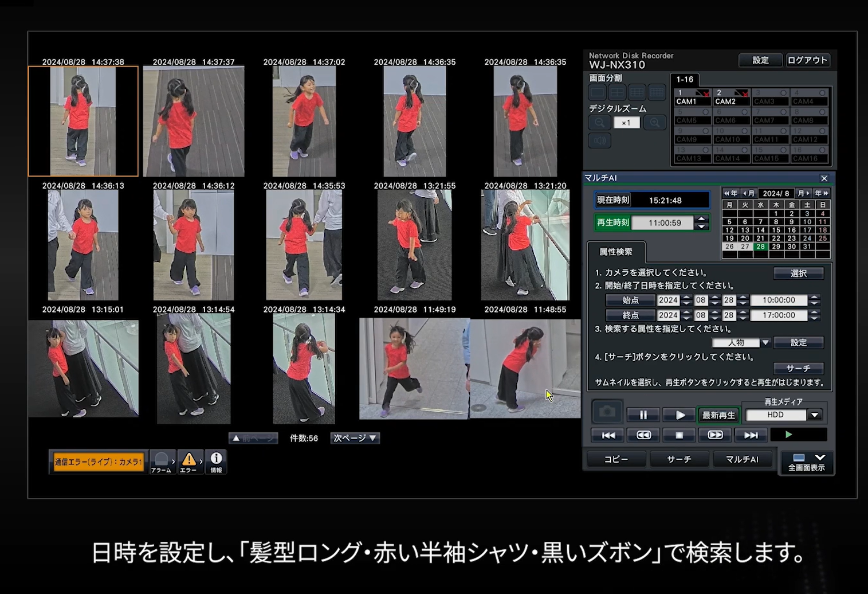Start playback with the play button
The width and height of the screenshot is (868, 594).
tap(680, 415)
